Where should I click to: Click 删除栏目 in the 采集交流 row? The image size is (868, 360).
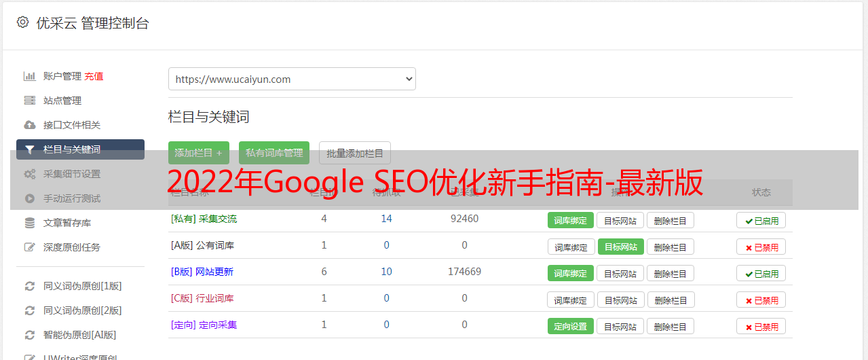(x=671, y=220)
